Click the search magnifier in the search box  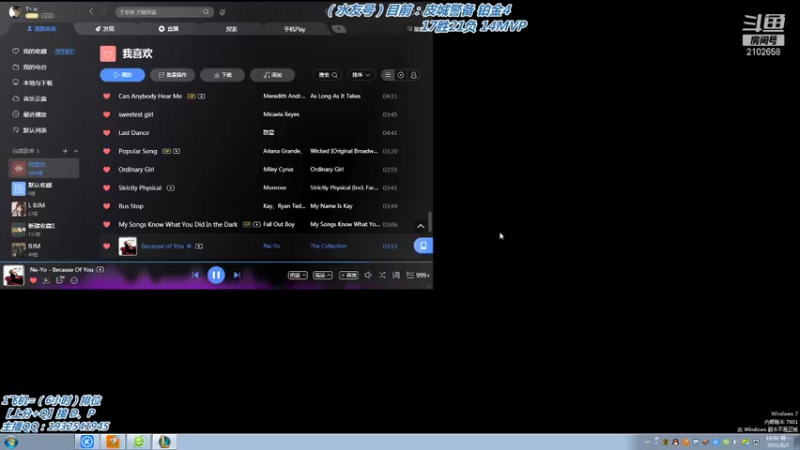pyautogui.click(x=206, y=12)
